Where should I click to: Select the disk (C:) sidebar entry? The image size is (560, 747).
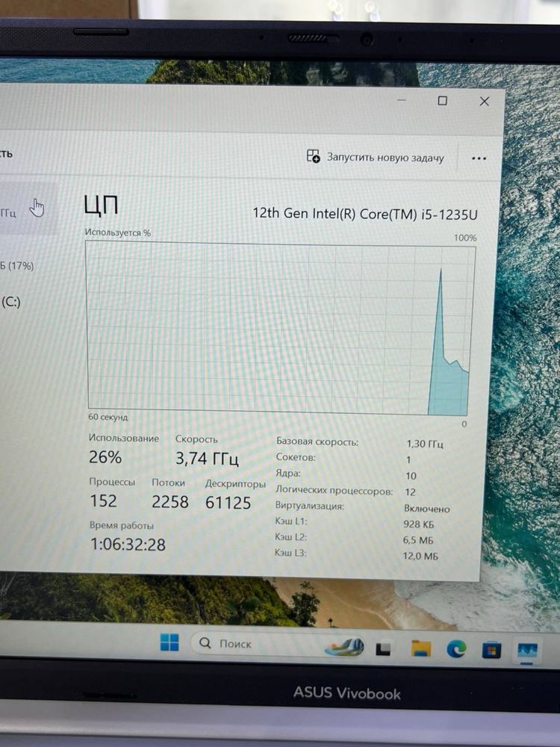click(x=11, y=302)
